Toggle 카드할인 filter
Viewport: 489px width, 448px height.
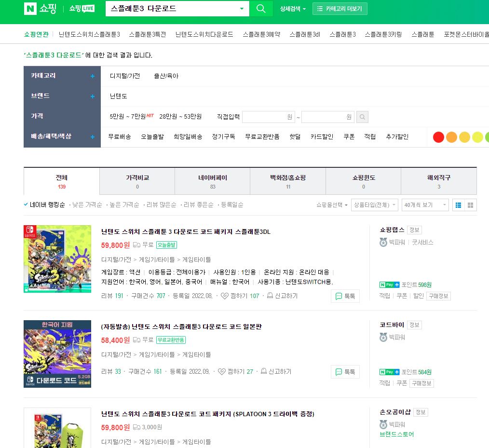coord(322,136)
